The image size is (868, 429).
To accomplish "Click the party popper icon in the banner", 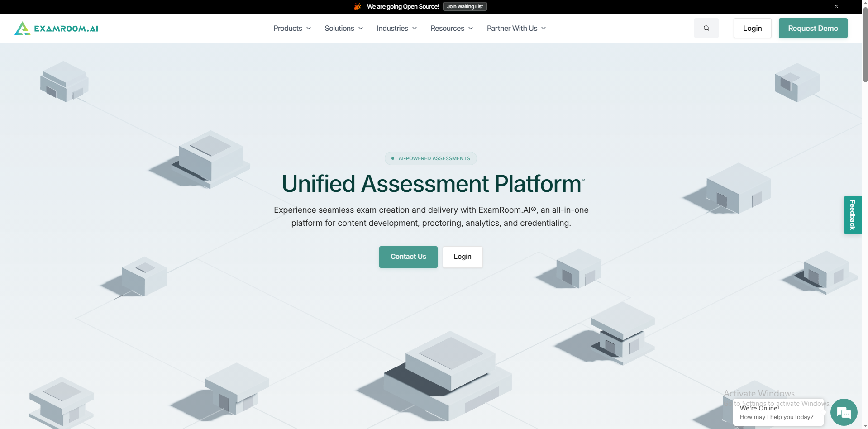I will tap(358, 6).
